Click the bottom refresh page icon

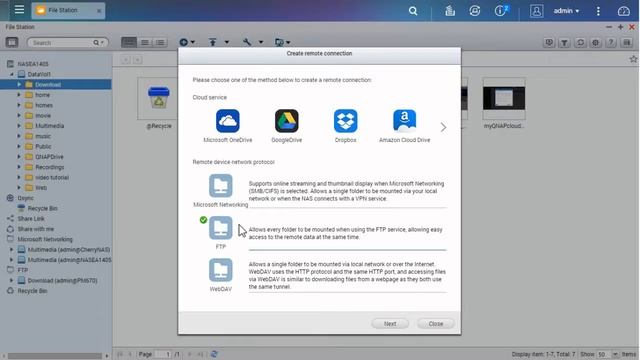[214, 354]
